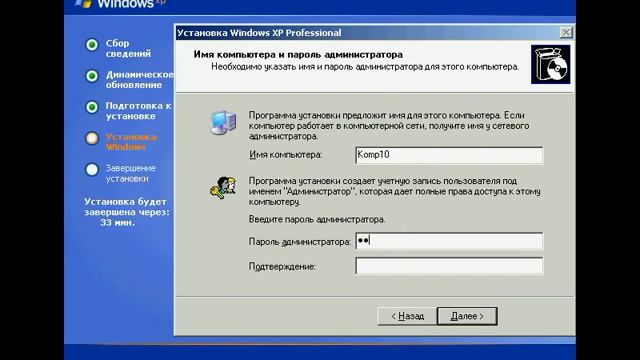Viewport: 640px width, 360px height.
Task: Click the label Пароль администратора:
Action: [x=300, y=242]
